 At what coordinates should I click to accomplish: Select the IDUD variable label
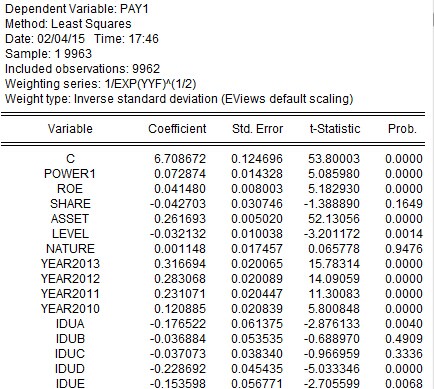click(x=70, y=369)
